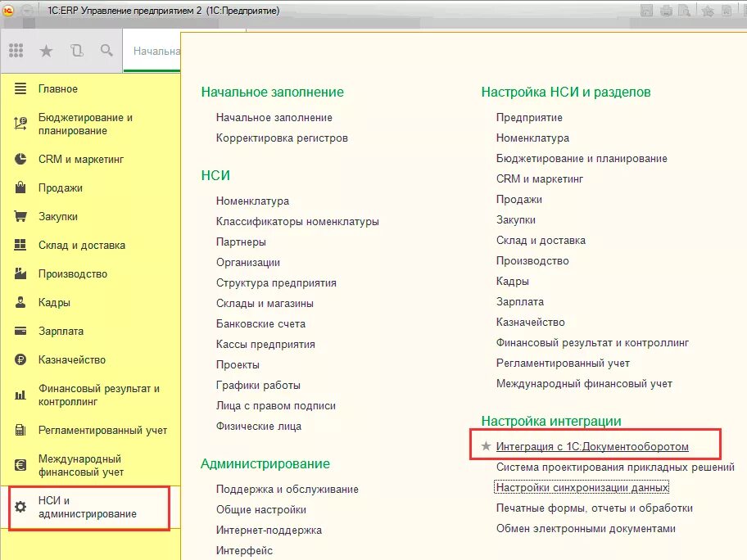The image size is (747, 560).
Task: Open Графики работы link
Action: pos(258,386)
